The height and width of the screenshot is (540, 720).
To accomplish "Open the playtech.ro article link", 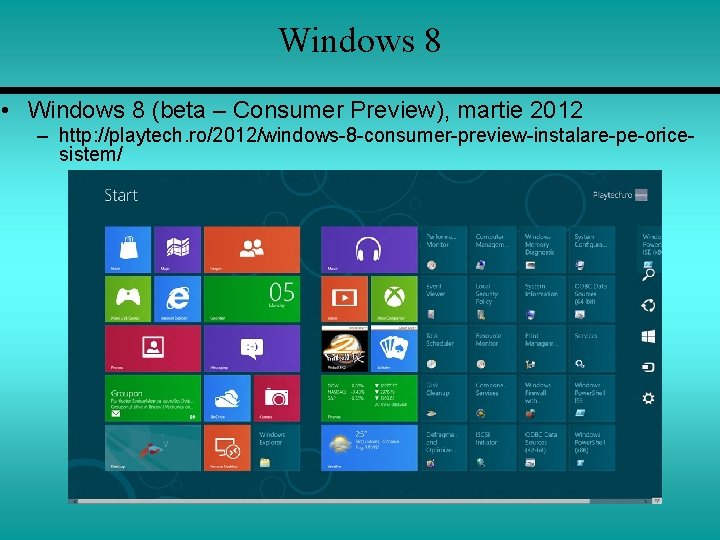I will [376, 144].
